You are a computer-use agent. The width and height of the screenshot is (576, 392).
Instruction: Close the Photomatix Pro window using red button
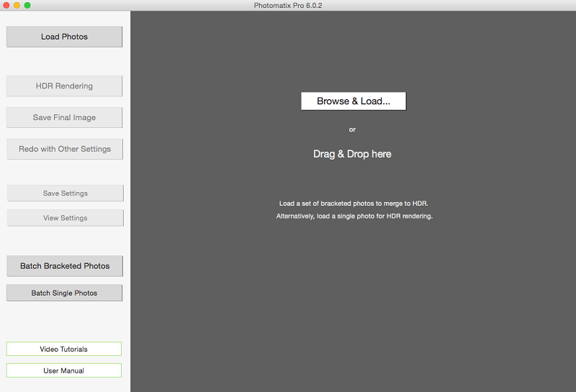(x=6, y=5)
